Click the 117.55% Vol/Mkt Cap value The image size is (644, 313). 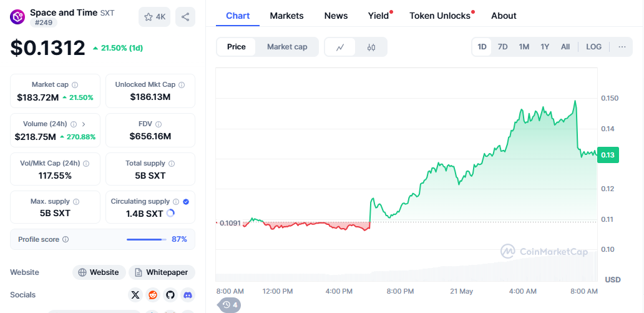[55, 176]
